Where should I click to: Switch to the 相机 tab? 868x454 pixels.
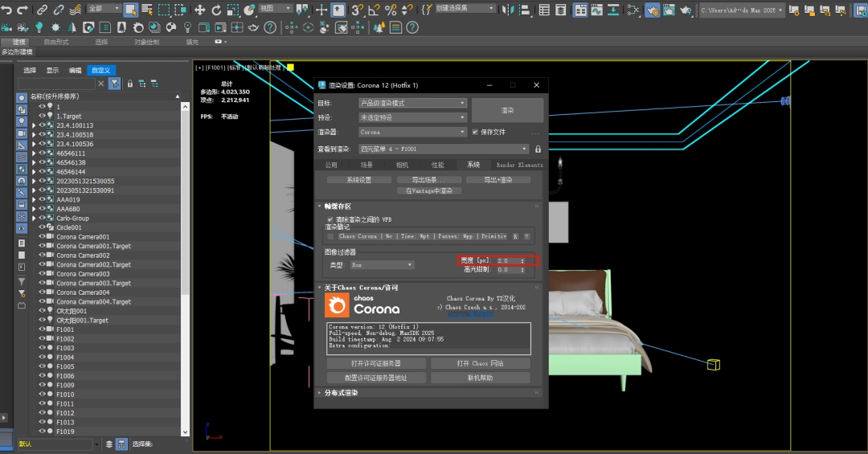[x=402, y=165]
